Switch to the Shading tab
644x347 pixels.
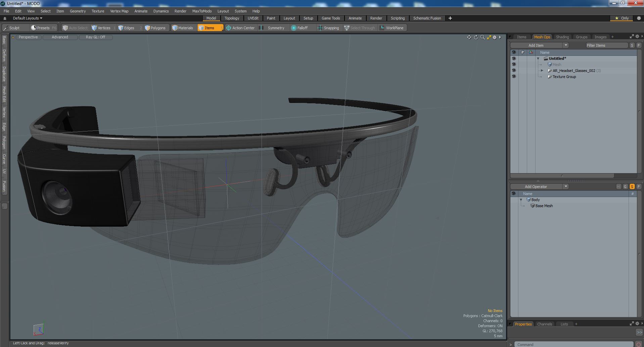click(562, 37)
